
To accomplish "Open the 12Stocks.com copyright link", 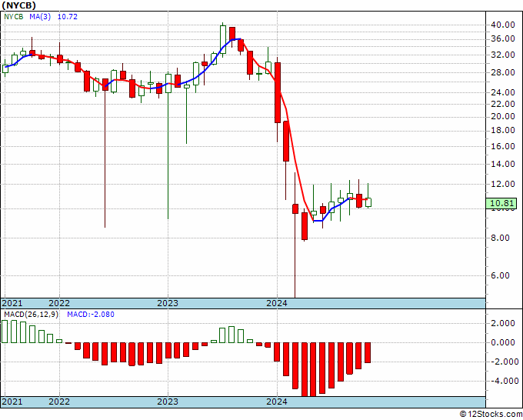I will point(491,415).
